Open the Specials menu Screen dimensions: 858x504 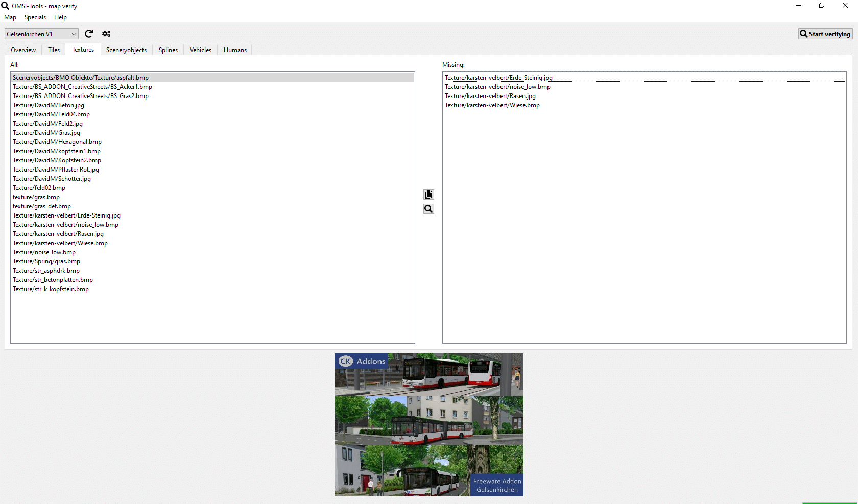(x=35, y=17)
